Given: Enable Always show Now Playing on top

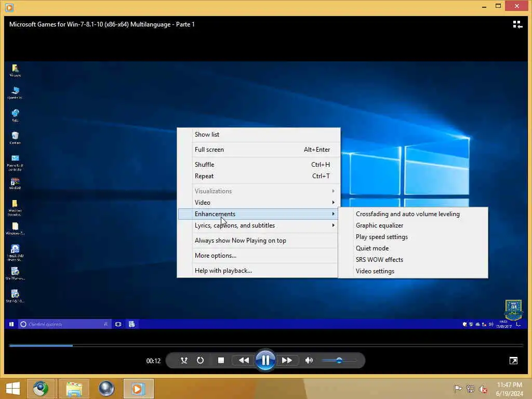Looking at the screenshot, I should 259,241.
